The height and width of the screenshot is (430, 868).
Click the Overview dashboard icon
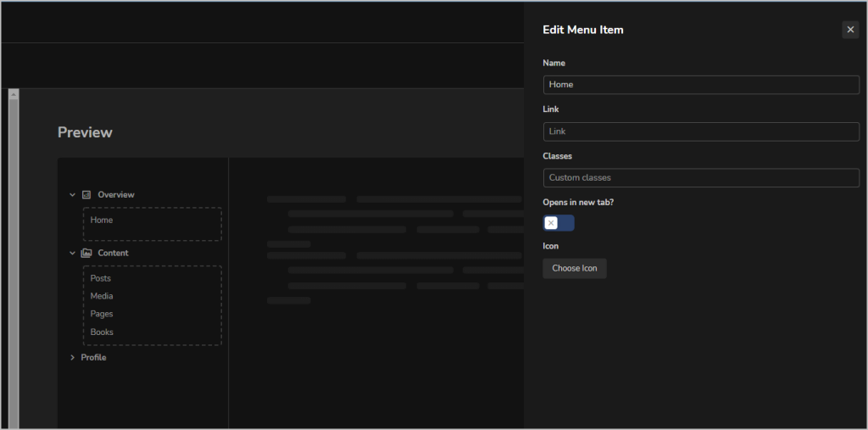(x=86, y=194)
